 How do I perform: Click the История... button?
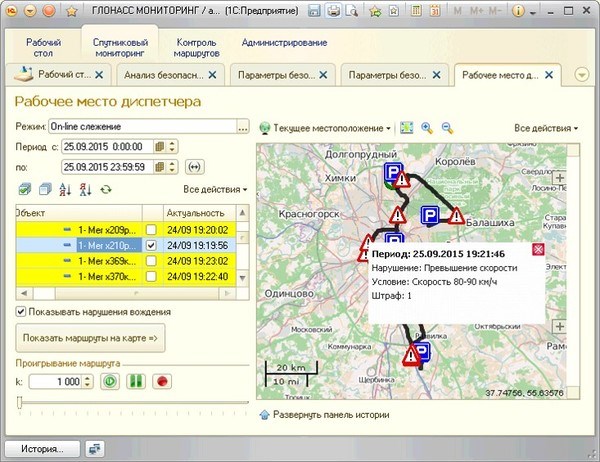[42, 449]
